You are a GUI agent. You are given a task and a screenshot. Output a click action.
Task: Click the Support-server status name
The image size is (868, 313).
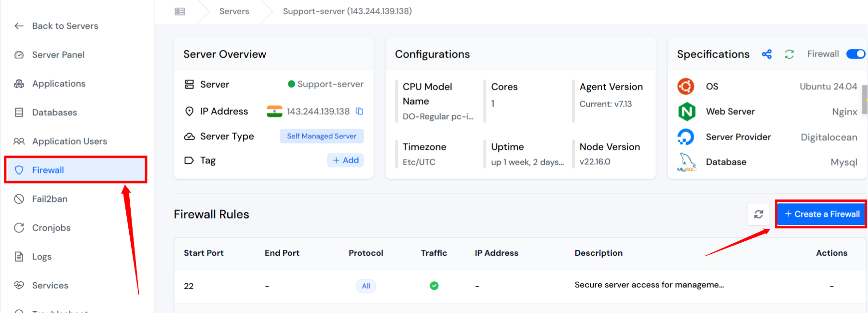330,84
